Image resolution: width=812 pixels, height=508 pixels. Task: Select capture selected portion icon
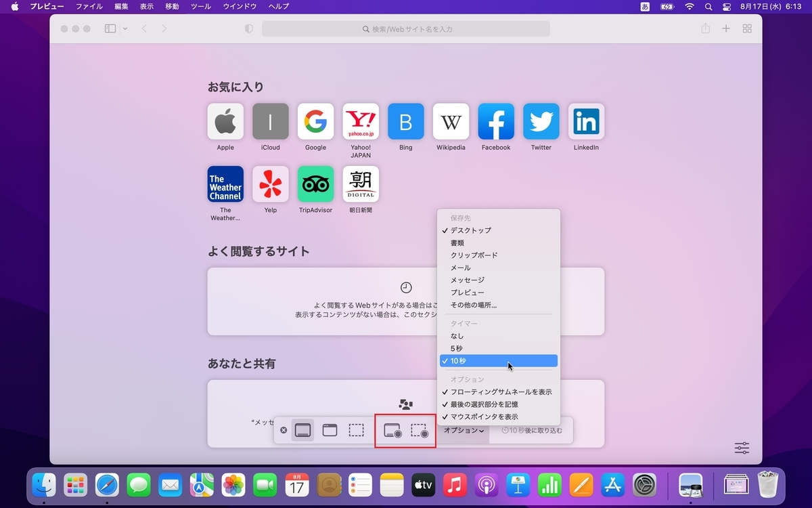(356, 430)
